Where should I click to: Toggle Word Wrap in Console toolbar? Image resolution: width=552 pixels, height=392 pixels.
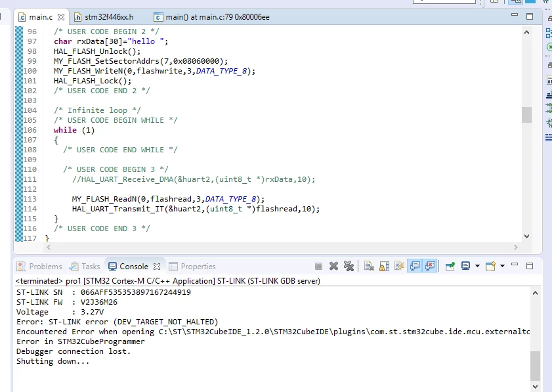400,266
